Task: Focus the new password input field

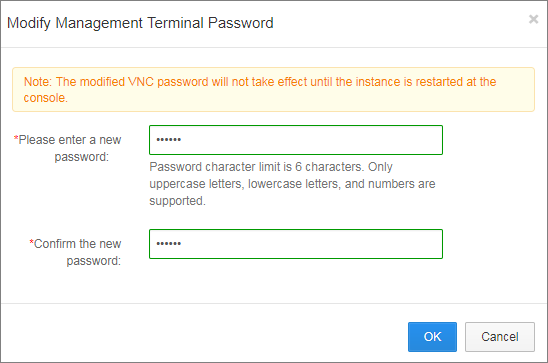Action: click(x=296, y=140)
